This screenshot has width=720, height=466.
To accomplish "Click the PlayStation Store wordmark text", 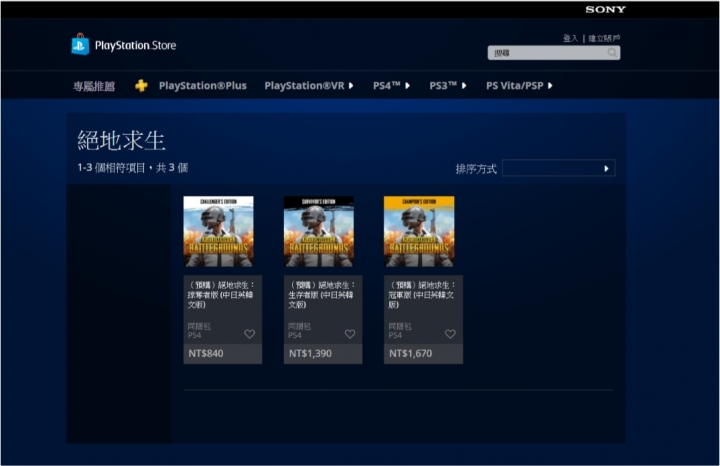I will 135,45.
